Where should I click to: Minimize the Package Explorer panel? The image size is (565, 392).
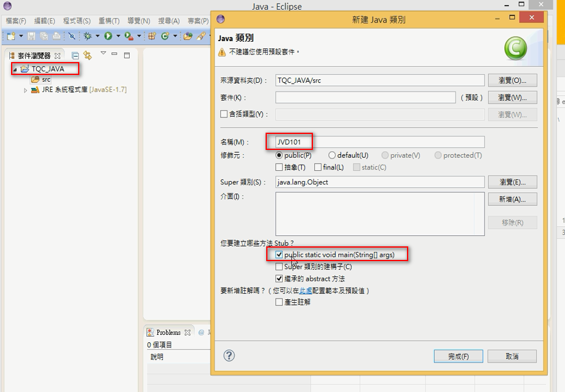[114, 53]
